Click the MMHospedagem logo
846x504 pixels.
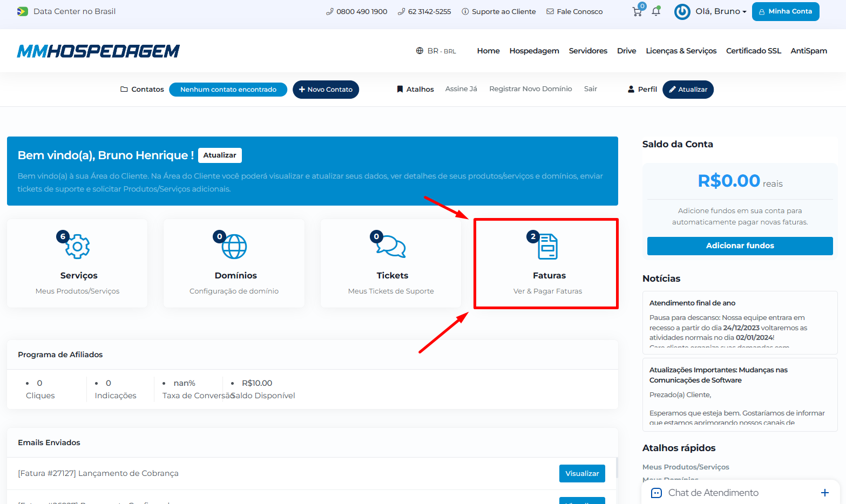click(98, 51)
